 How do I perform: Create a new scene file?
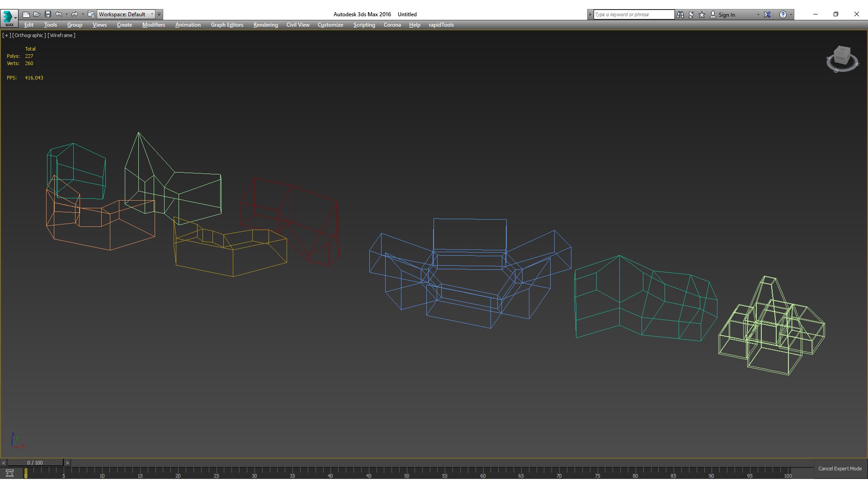pyautogui.click(x=26, y=14)
